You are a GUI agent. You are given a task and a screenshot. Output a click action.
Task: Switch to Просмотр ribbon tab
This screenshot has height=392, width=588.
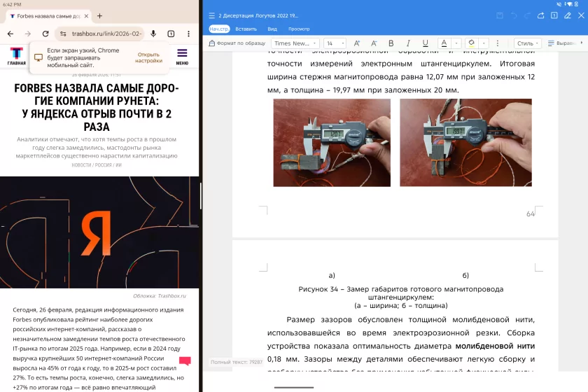299,29
